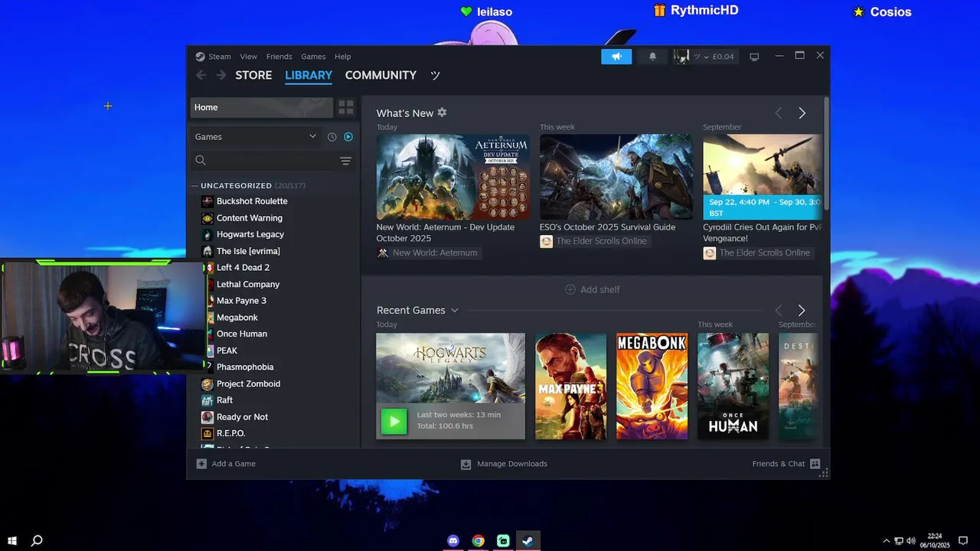
Task: Select Lethal Company in game list
Action: pyautogui.click(x=248, y=285)
